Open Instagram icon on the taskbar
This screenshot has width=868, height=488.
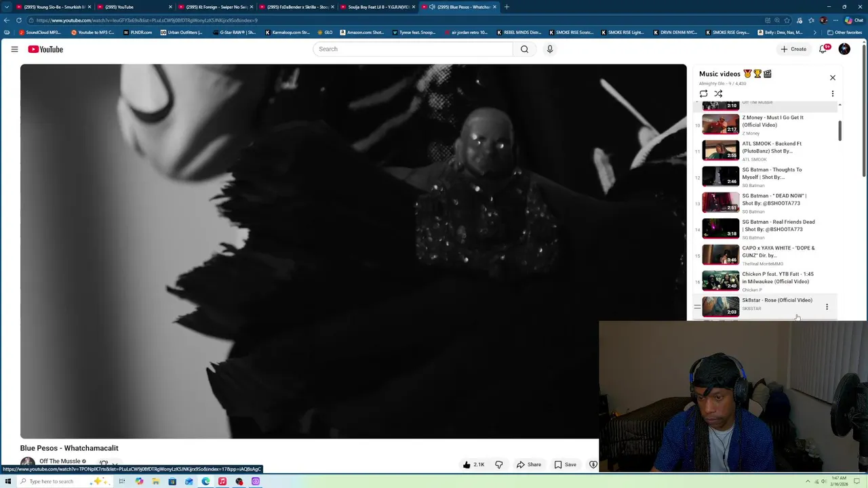(256, 481)
